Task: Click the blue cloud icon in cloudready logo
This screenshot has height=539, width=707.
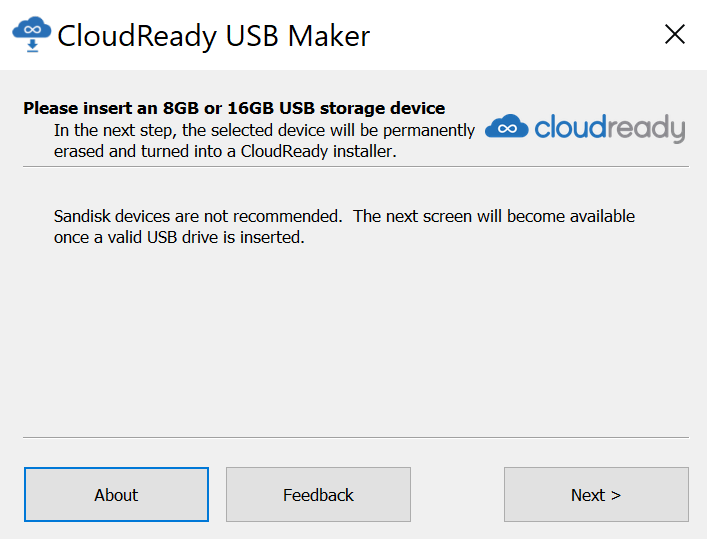Action: click(506, 126)
